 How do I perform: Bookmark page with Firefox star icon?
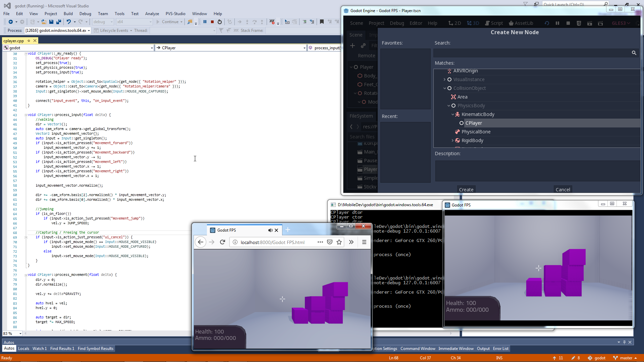tap(339, 242)
